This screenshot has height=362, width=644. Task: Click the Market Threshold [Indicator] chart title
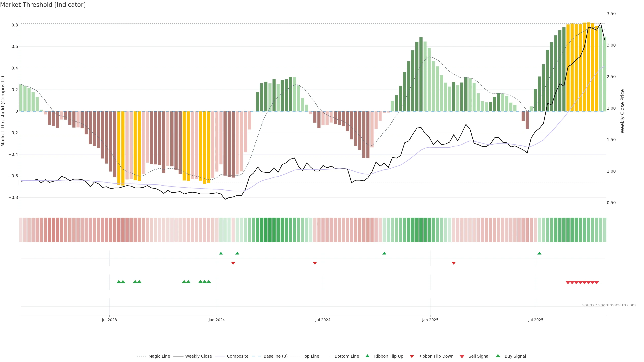coord(43,5)
